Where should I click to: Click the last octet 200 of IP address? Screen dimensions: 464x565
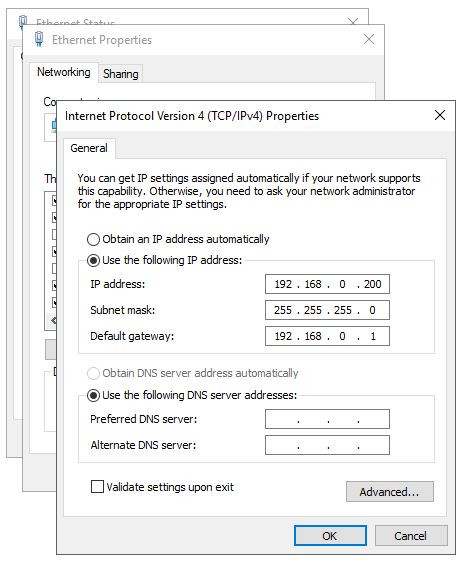pos(372,284)
